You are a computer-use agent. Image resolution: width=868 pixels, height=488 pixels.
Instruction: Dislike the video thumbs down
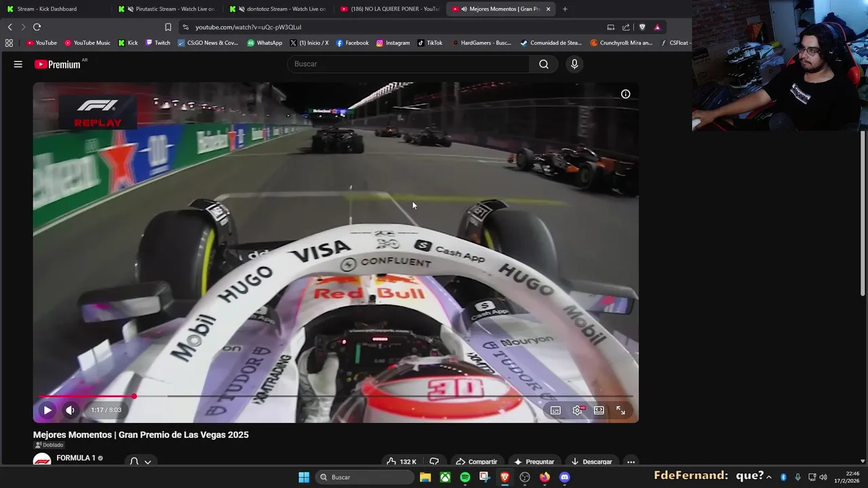point(434,462)
